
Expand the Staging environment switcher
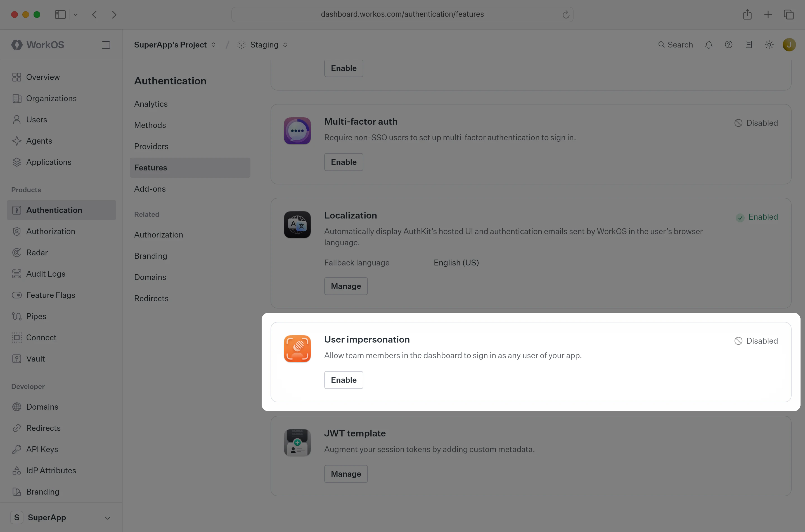[263, 45]
